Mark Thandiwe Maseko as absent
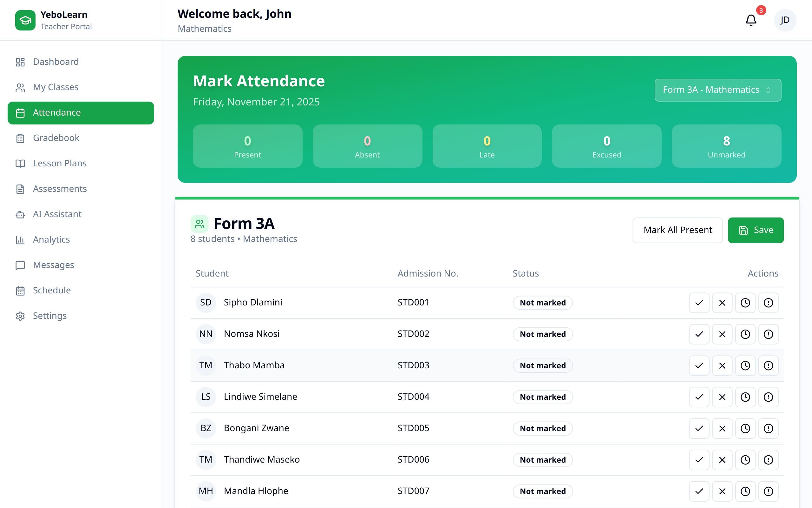This screenshot has height=508, width=812. pyautogui.click(x=722, y=460)
